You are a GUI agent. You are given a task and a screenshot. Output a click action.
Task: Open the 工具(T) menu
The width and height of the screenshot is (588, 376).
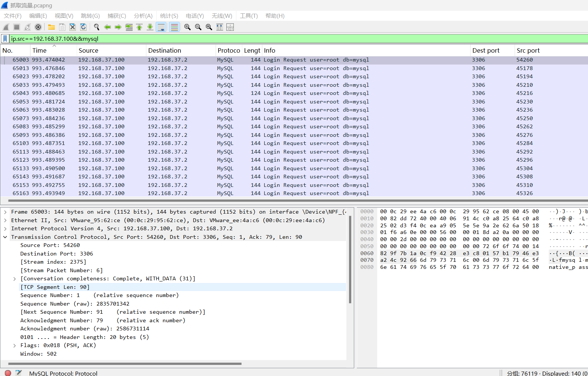click(x=249, y=16)
